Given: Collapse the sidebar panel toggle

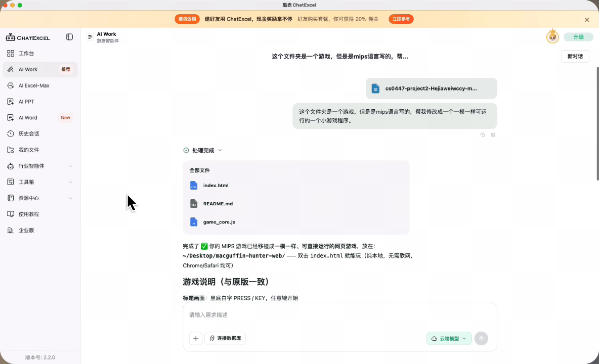Looking at the screenshot, I should pos(69,37).
